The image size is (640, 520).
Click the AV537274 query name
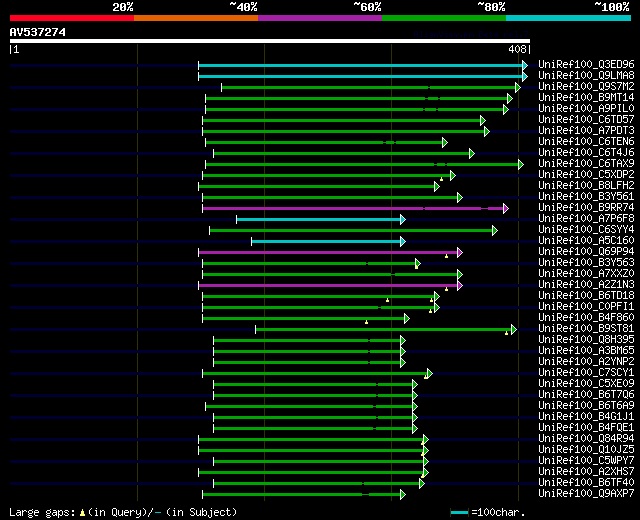(x=38, y=32)
